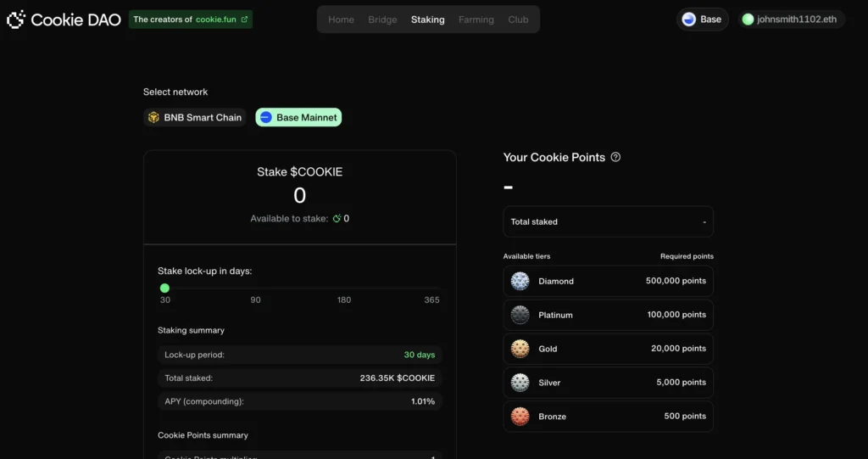Click the Total staked row in Cookie Points
Image resolution: width=868 pixels, height=459 pixels.
[x=609, y=221]
